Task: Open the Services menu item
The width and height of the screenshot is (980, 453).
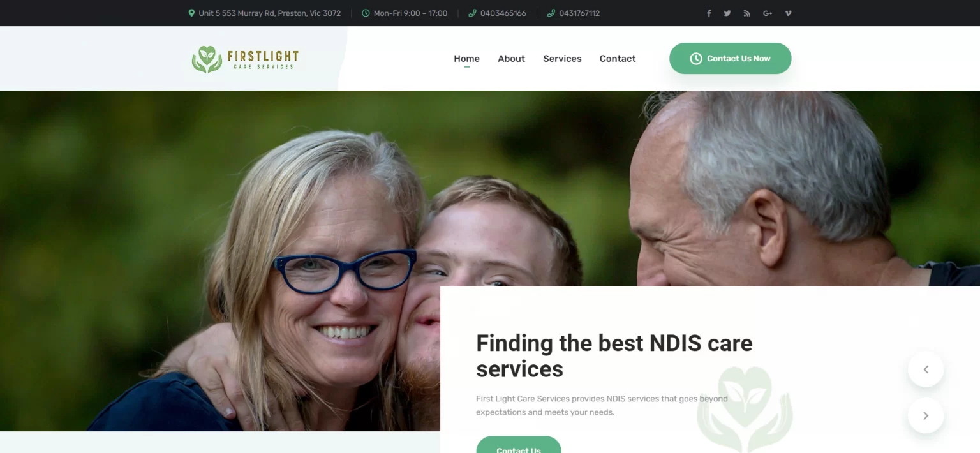Action: 562,59
